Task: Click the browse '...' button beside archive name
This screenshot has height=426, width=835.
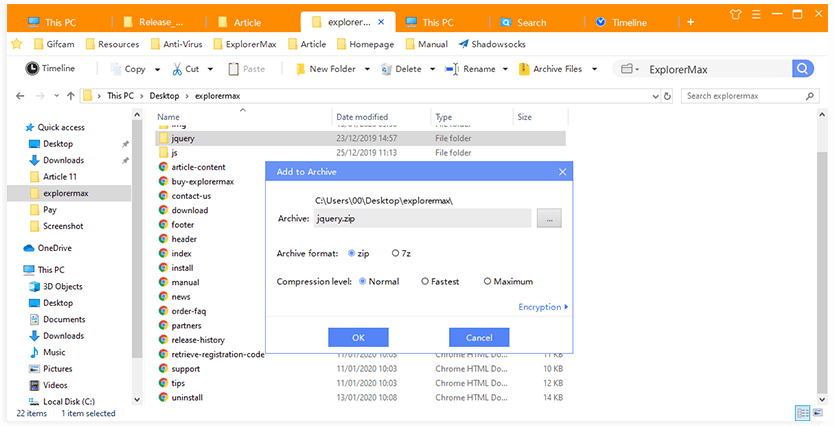Action: tap(548, 219)
